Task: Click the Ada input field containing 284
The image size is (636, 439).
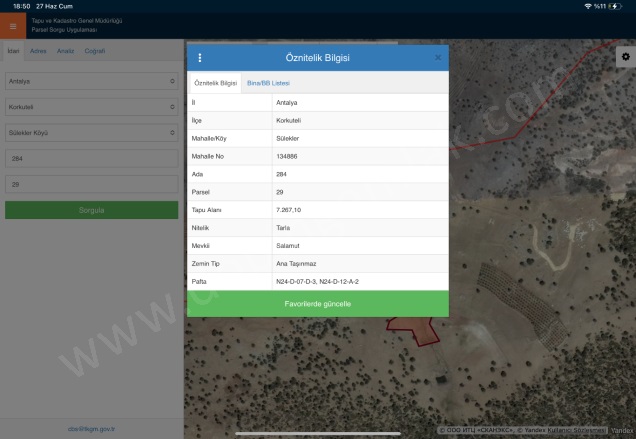Action: (x=91, y=158)
